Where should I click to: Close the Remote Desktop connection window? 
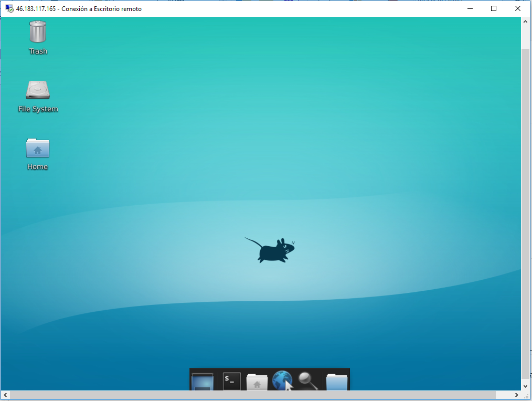[x=518, y=8]
